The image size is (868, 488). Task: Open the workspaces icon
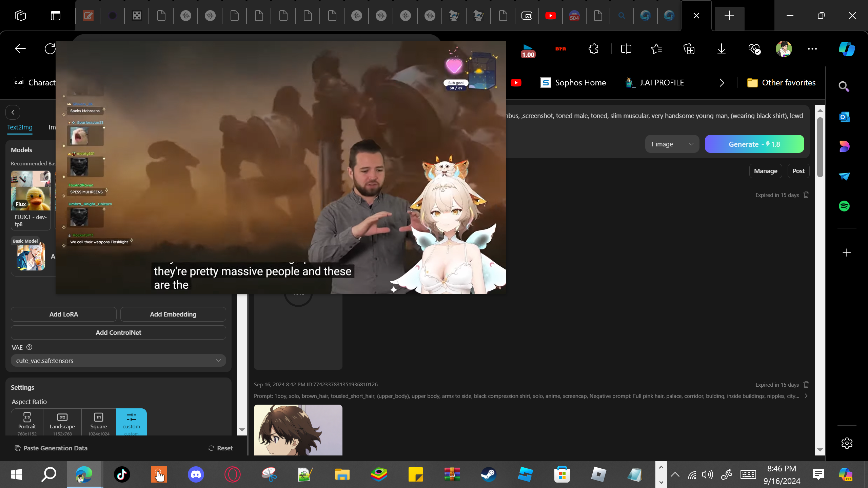(20, 16)
